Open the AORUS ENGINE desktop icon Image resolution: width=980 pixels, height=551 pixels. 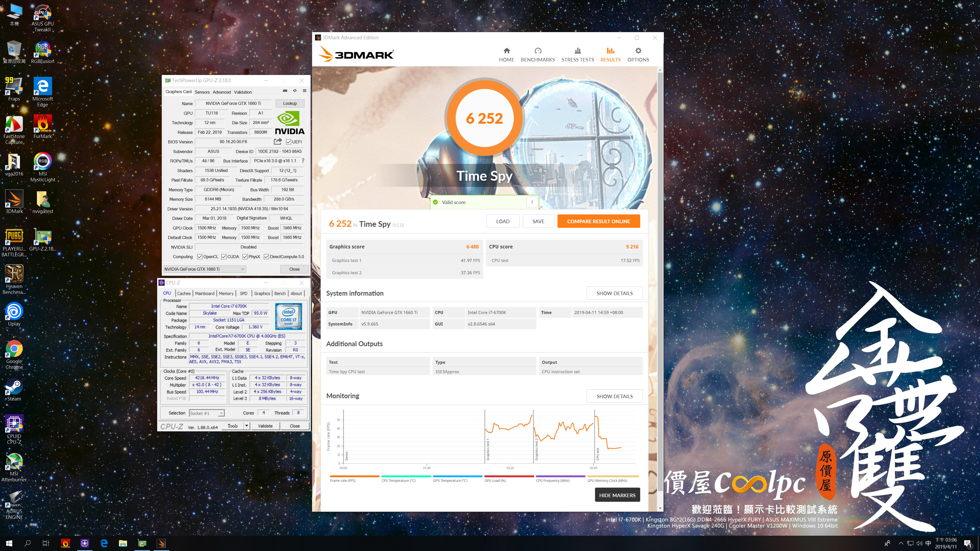pyautogui.click(x=14, y=505)
